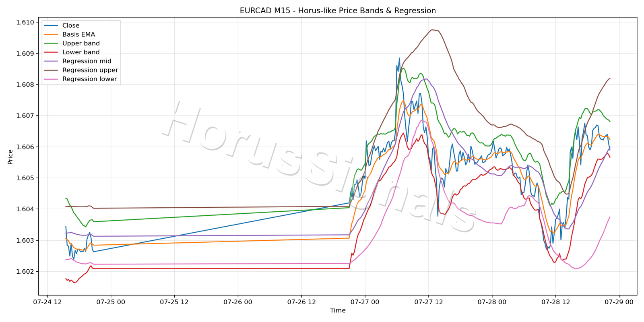Click the 07-26 12 x-axis tick label

click(x=301, y=302)
